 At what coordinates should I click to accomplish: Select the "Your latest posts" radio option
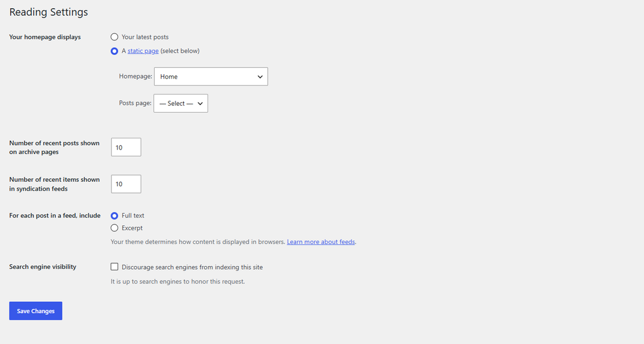[114, 37]
